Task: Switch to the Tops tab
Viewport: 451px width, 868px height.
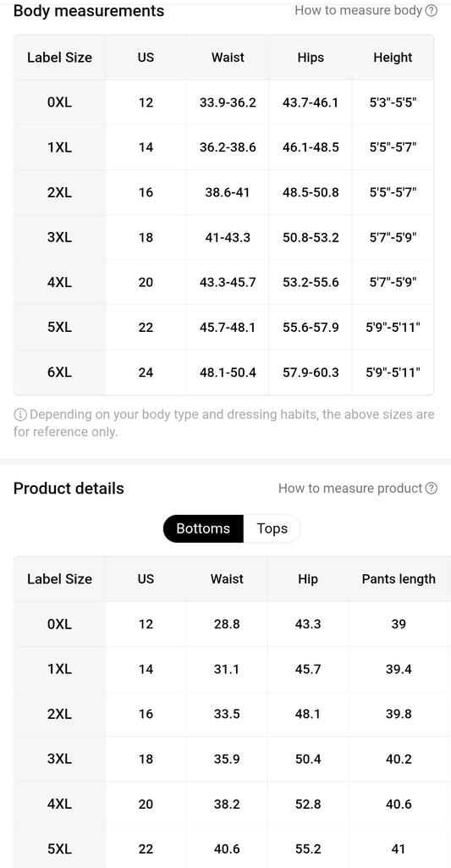Action: (x=272, y=528)
